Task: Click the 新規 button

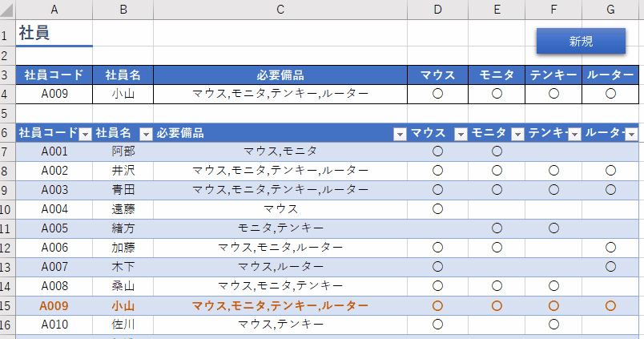Action: 581,41
